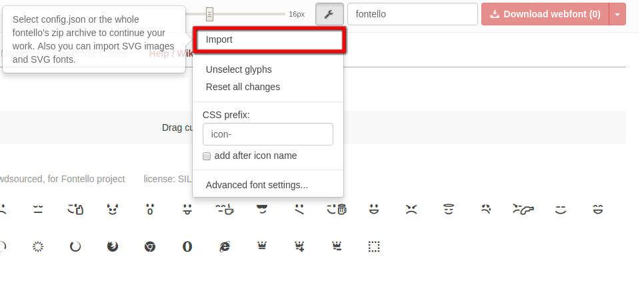Select the thumbs-up emoticon glyph
Screen dimensions: 644x281
point(75,210)
